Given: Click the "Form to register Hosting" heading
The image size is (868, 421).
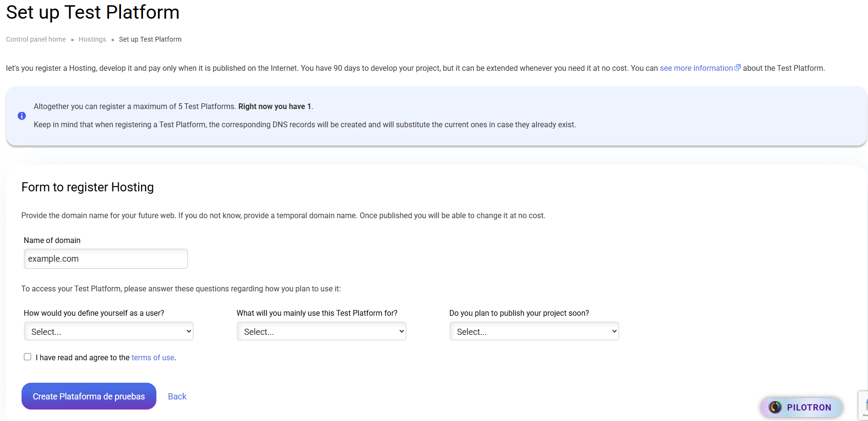Looking at the screenshot, I should (88, 187).
